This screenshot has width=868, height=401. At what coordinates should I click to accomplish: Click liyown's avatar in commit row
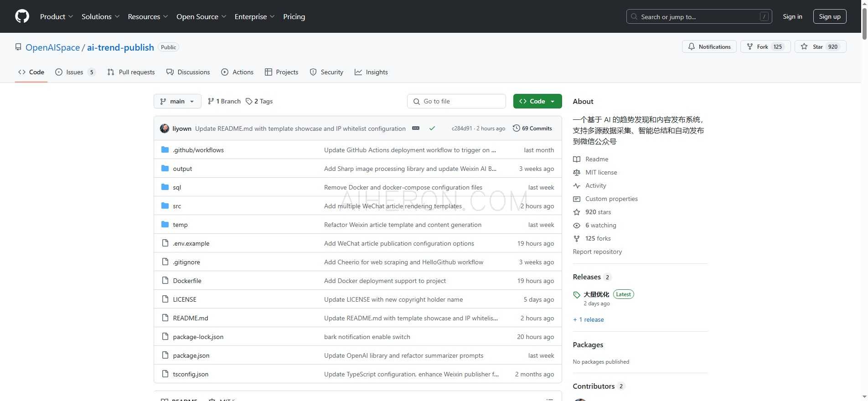[165, 129]
